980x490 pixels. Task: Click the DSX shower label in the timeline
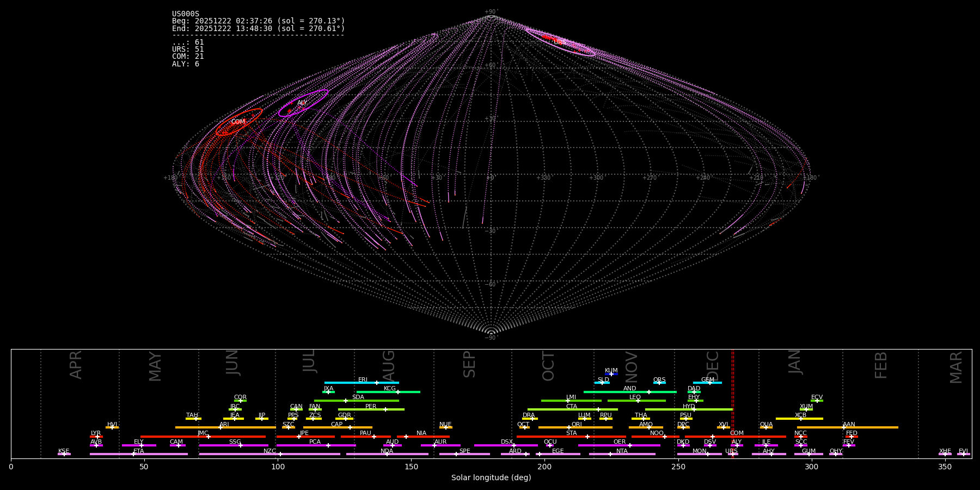click(507, 442)
